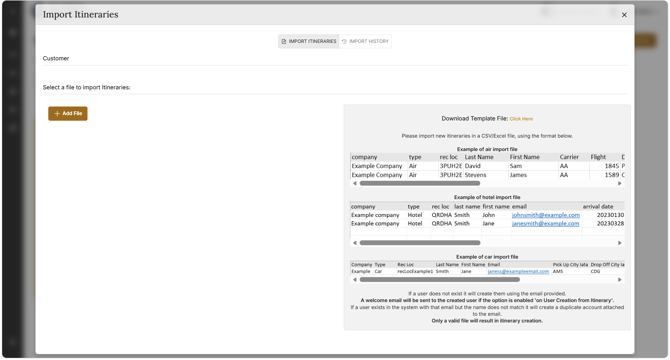This screenshot has width=670, height=360.
Task: Open the johnsmith@example.com email link
Action: (x=546, y=215)
